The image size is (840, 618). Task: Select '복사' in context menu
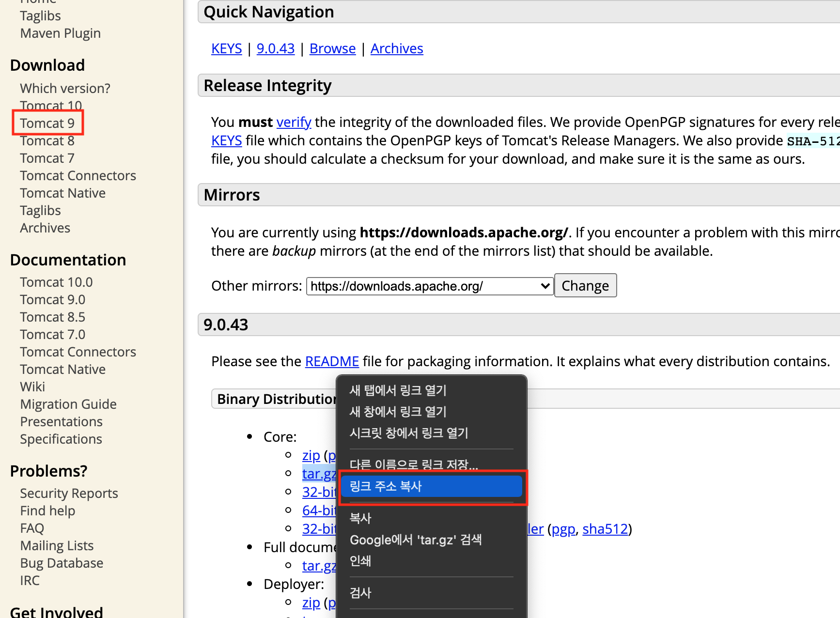pos(431,518)
